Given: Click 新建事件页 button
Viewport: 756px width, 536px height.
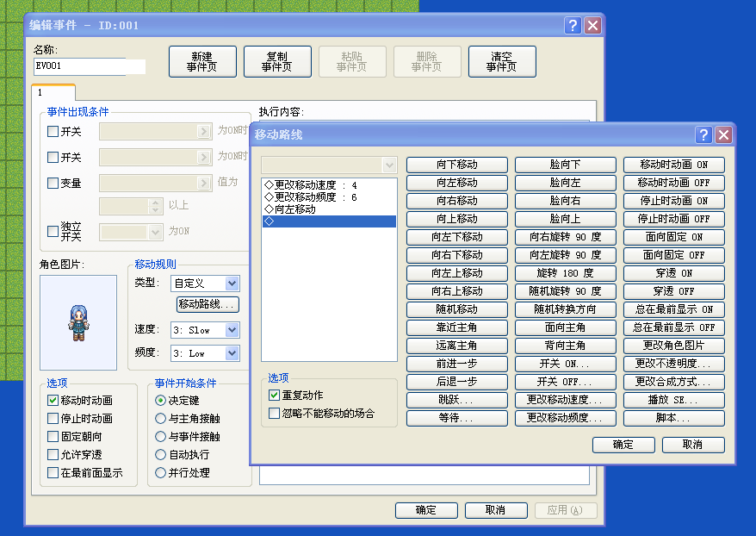Looking at the screenshot, I should (202, 62).
